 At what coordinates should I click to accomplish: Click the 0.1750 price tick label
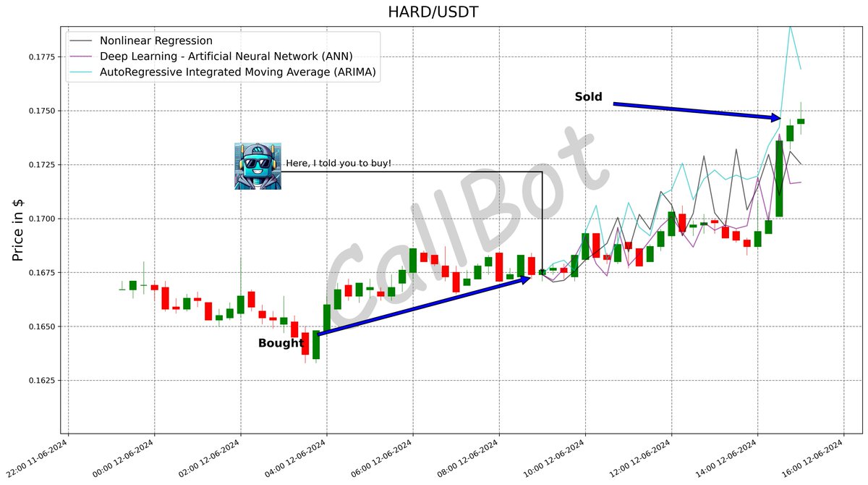pos(41,111)
